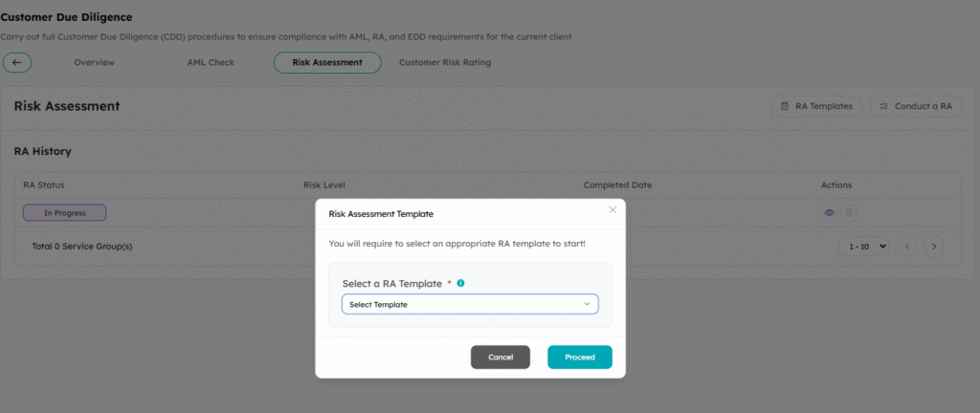Screen dimensions: 980x413
Task: Click the info icon beside Select a RA Template
Action: pyautogui.click(x=461, y=283)
